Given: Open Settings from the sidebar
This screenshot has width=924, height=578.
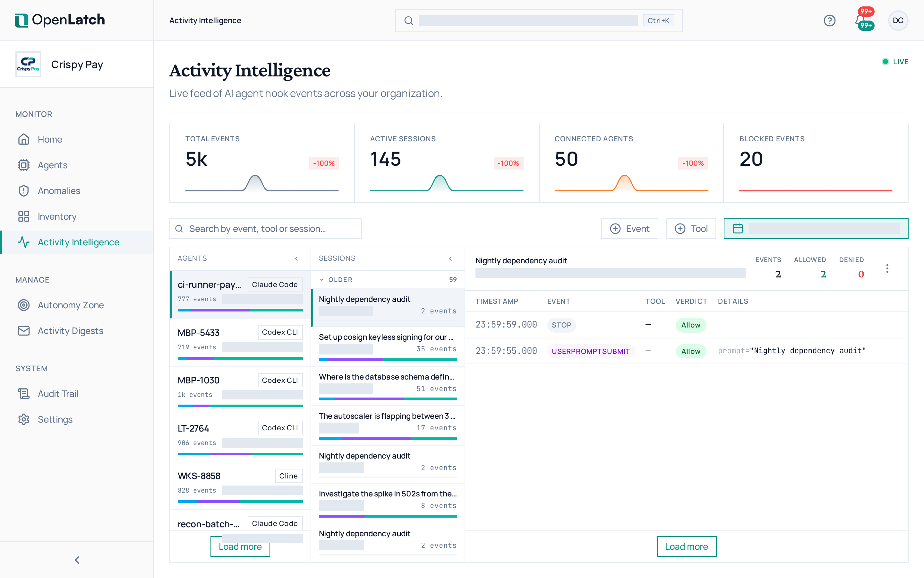Looking at the screenshot, I should [77, 419].
